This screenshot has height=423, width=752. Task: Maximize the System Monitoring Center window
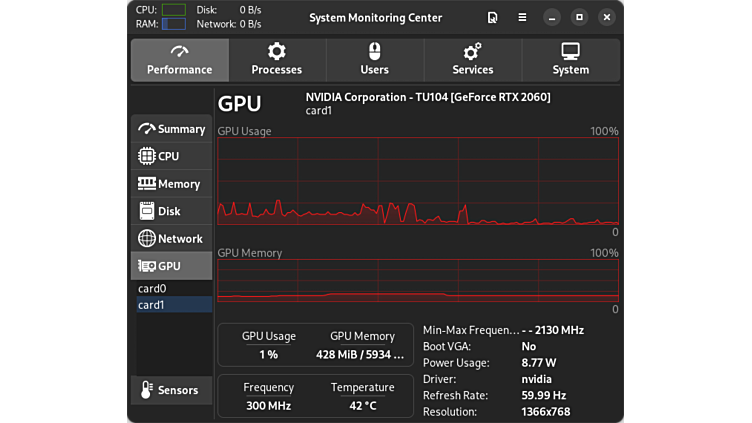pos(579,18)
